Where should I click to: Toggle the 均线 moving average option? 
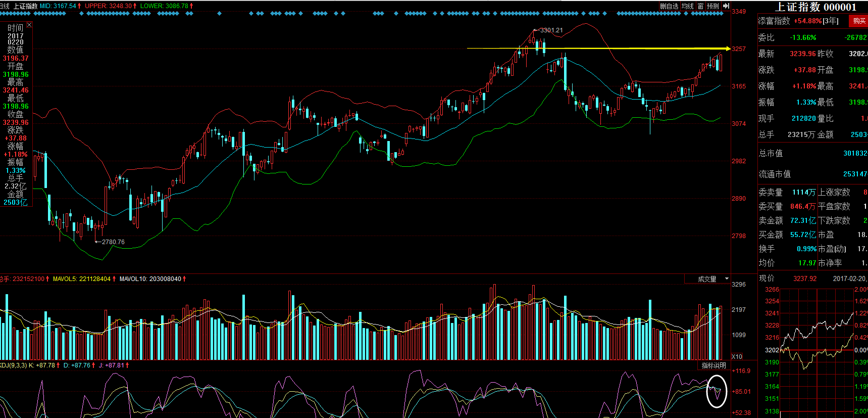(688, 6)
